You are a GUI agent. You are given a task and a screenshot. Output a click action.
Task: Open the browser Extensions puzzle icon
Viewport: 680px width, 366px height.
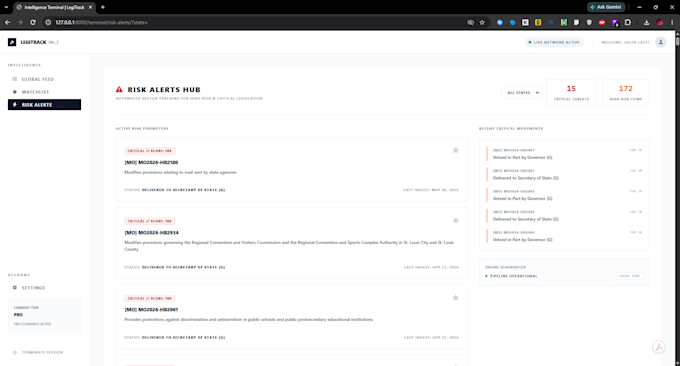pyautogui.click(x=628, y=23)
